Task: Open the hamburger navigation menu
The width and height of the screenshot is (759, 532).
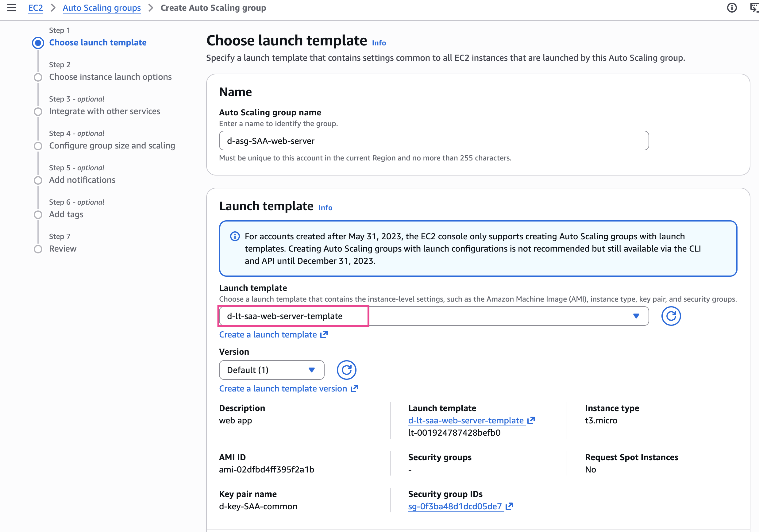Action: (x=12, y=8)
